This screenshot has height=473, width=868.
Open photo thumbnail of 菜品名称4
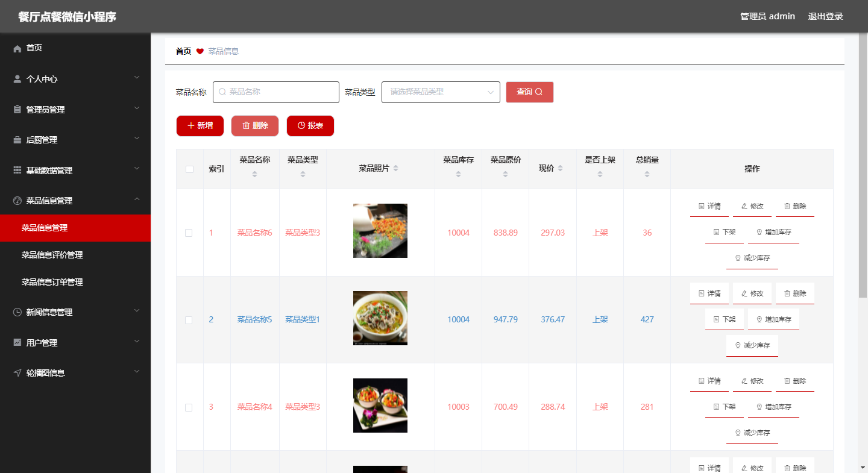[380, 406]
